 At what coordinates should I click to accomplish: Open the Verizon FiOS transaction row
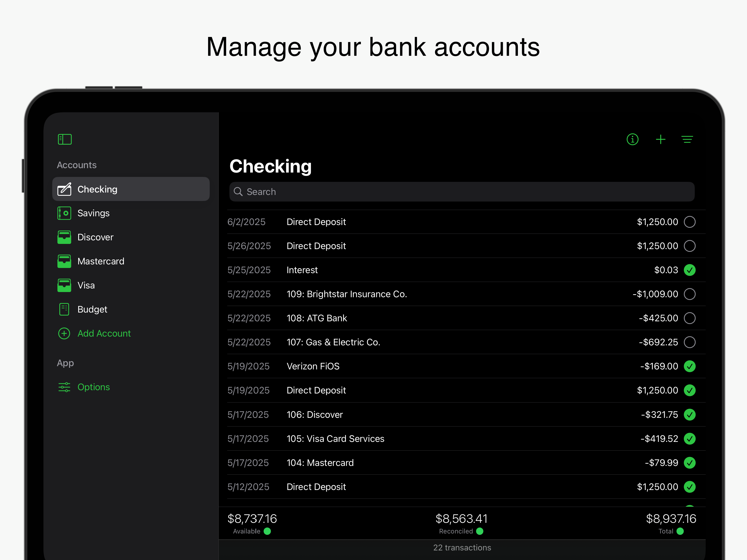pos(466,366)
